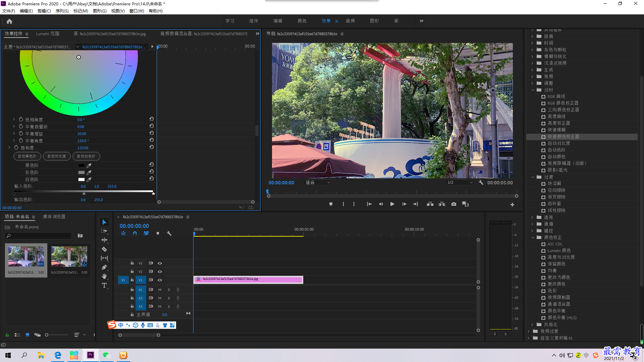Open the 媒体浏览器 tab

pos(54,217)
